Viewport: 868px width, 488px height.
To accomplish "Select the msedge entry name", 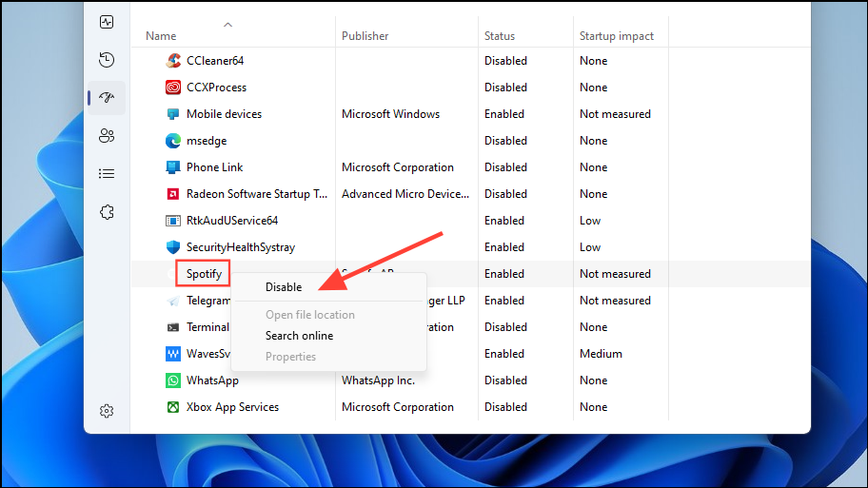I will coord(207,141).
